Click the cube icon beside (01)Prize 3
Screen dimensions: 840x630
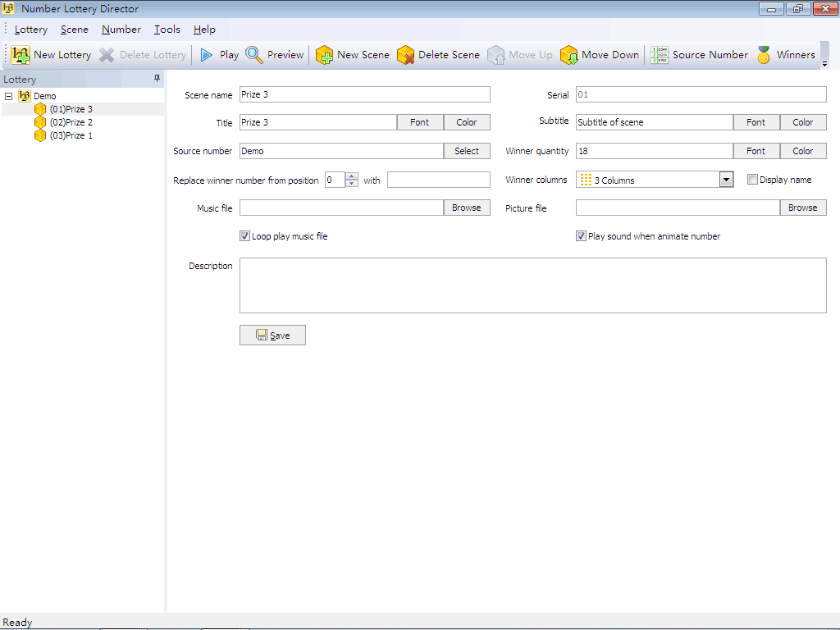(40, 109)
